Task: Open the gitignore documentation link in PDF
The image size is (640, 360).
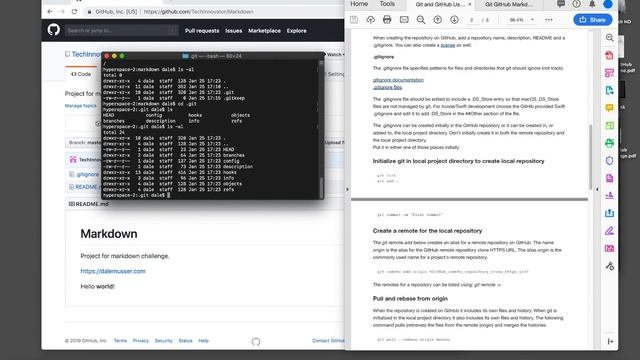Action: (x=398, y=80)
